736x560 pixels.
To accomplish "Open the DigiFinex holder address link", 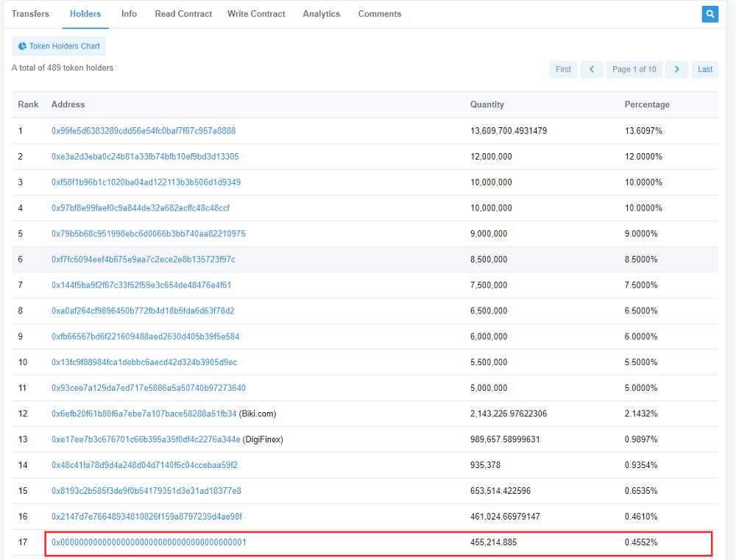I will click(146, 439).
